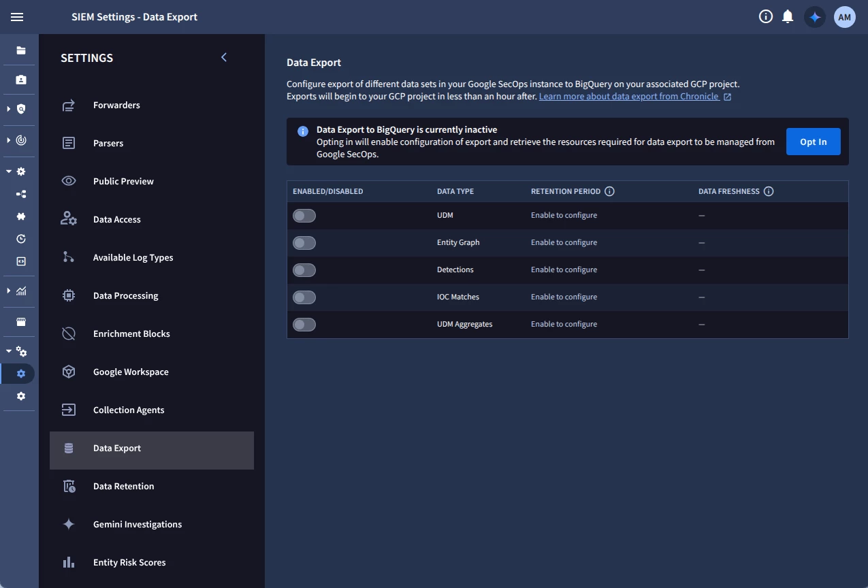Click the Parsers document icon
868x588 pixels.
tap(69, 144)
